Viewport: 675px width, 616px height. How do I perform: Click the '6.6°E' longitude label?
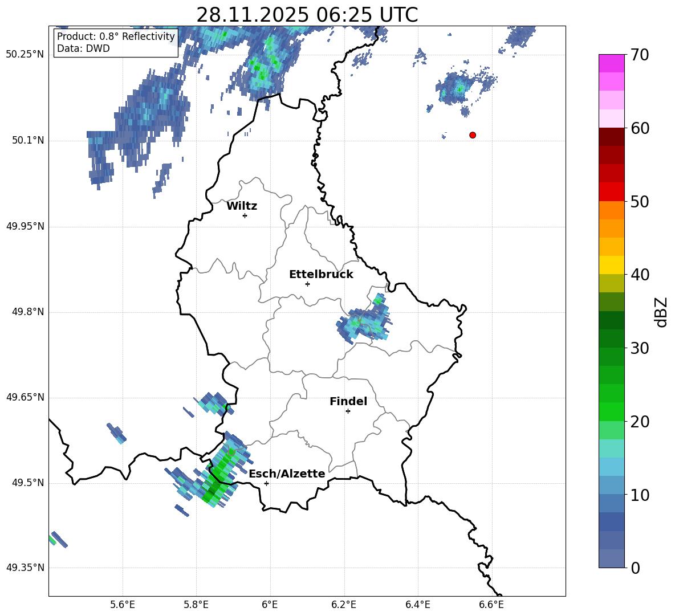[491, 605]
